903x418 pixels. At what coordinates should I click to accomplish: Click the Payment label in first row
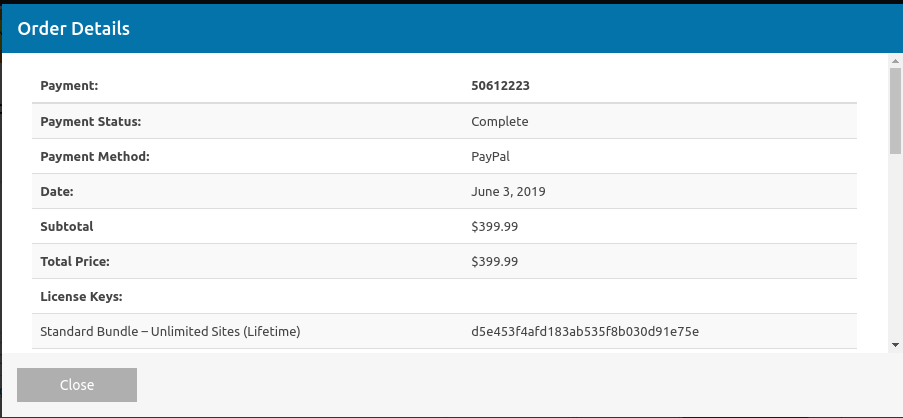tap(69, 86)
